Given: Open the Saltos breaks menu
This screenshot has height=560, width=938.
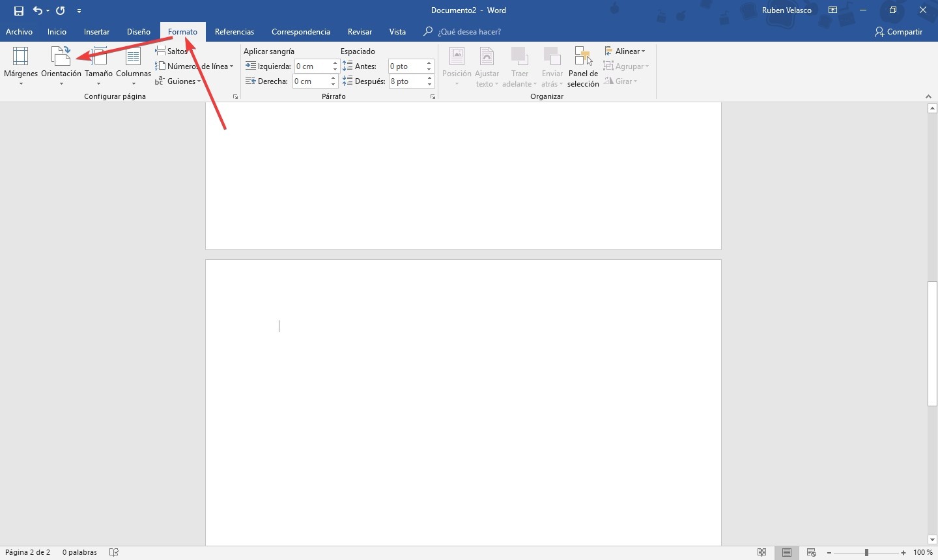Looking at the screenshot, I should point(173,51).
